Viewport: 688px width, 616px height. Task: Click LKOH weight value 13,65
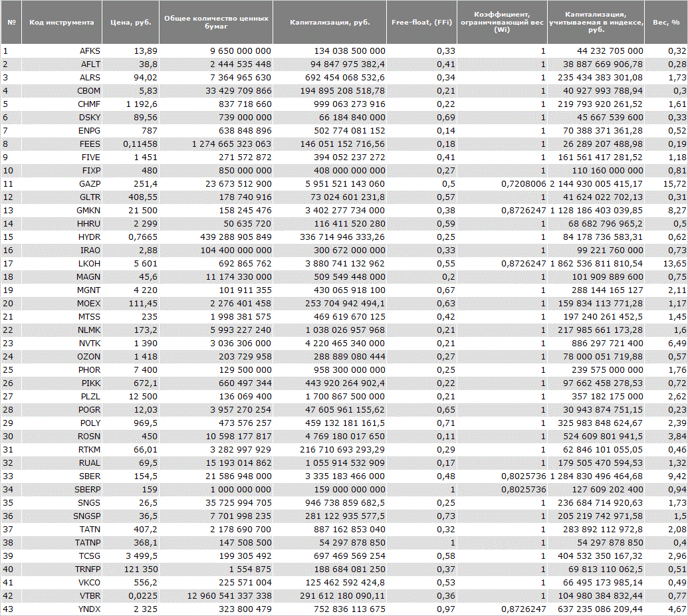(675, 264)
